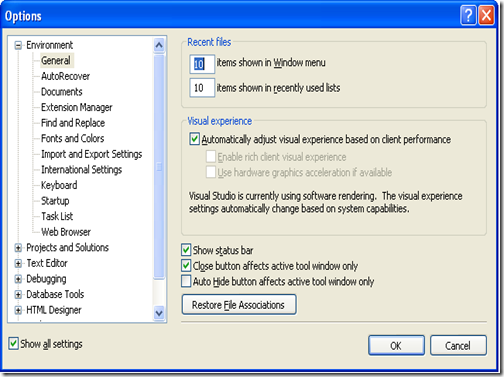Select the Projects and Solutions label
This screenshot has height=377, width=504.
[68, 248]
